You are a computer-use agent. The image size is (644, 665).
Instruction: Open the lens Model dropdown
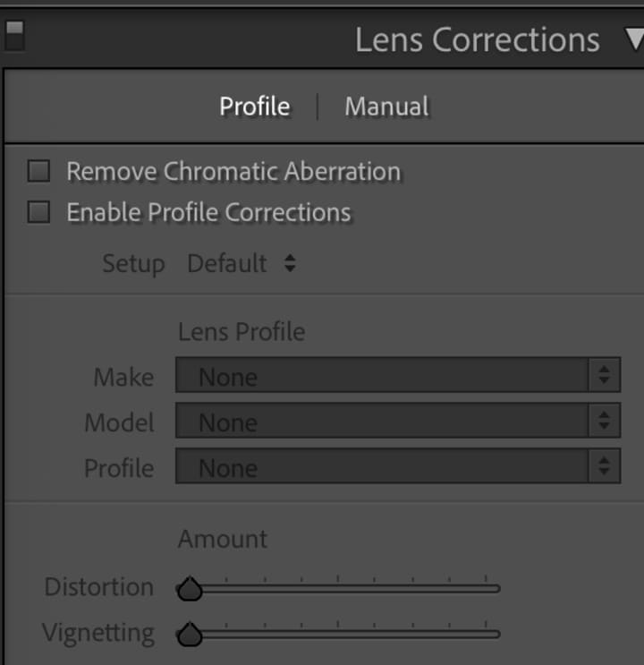[x=383, y=422]
